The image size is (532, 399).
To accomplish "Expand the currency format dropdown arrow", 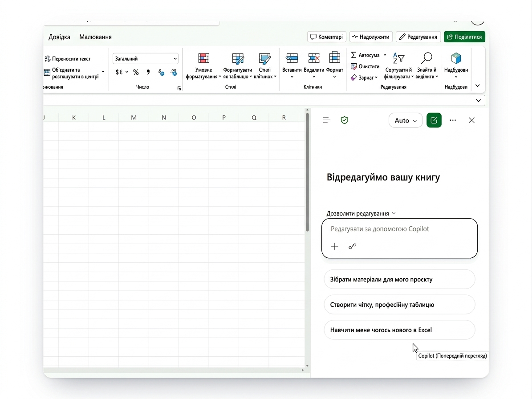I will tap(127, 72).
